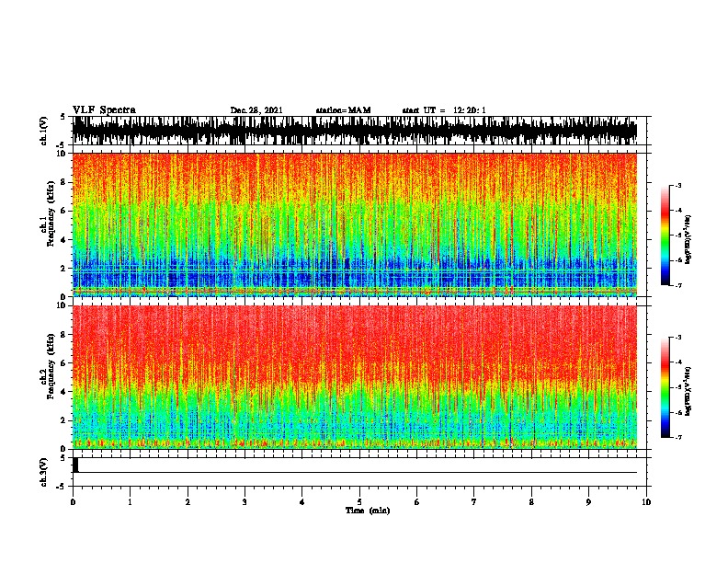Click tick label "1" on the time axis
Image resolution: width=728 pixels, height=563 pixels.
[130, 502]
